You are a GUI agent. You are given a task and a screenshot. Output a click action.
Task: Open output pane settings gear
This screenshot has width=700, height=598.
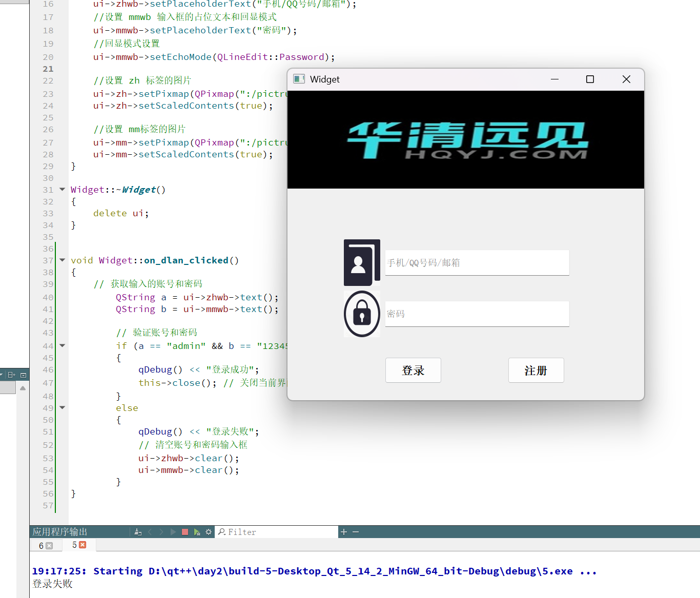pos(209,532)
